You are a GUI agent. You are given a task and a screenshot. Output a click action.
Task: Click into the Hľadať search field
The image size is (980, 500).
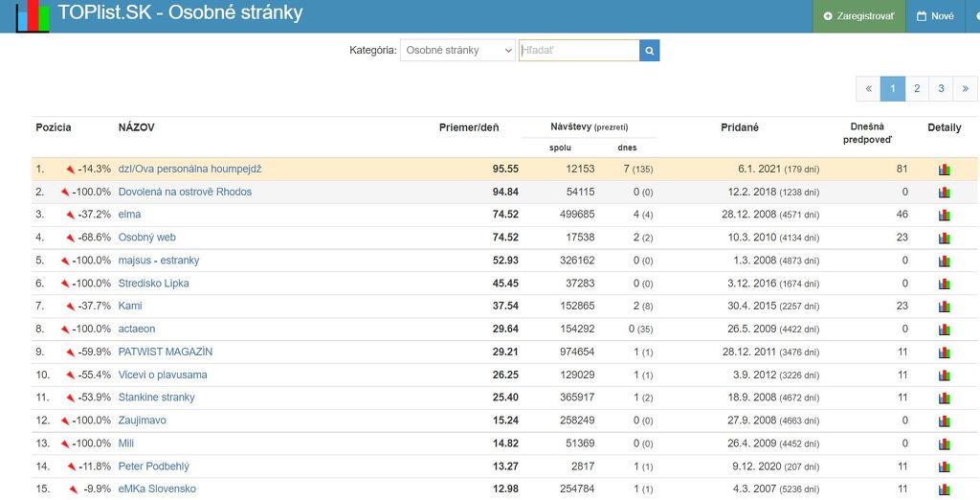(x=578, y=51)
